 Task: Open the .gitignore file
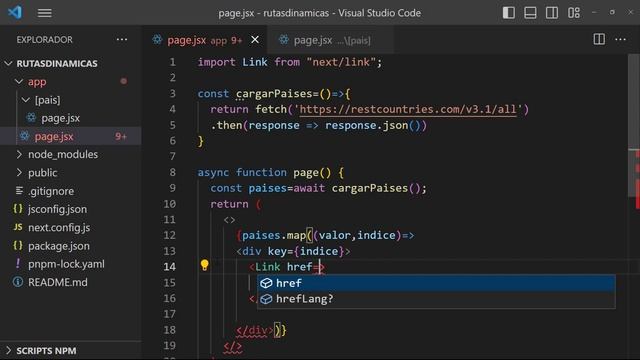click(x=51, y=191)
